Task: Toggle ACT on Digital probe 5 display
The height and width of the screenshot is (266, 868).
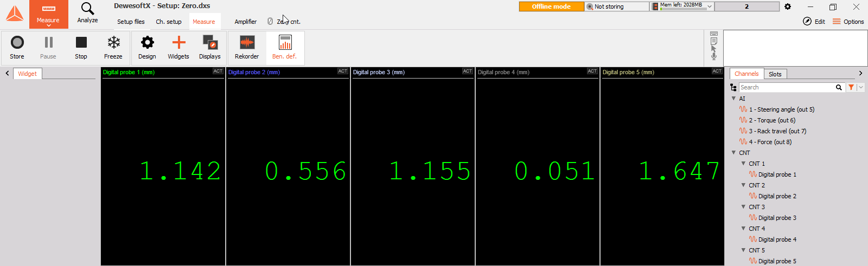Action: click(x=717, y=72)
